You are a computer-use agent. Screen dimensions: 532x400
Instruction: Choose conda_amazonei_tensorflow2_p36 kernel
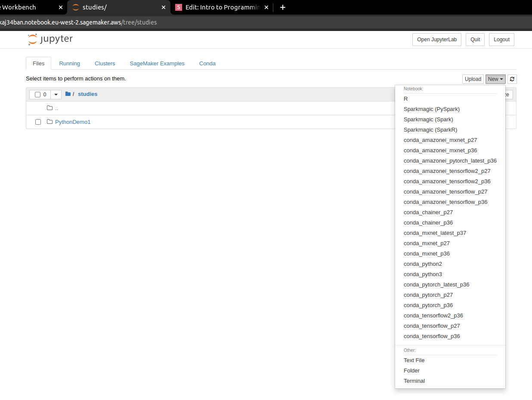[450, 182]
